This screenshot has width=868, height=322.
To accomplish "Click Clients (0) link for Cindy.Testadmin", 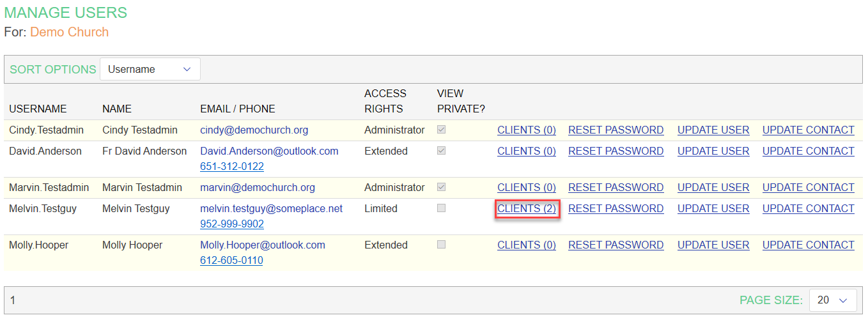I will [x=527, y=130].
